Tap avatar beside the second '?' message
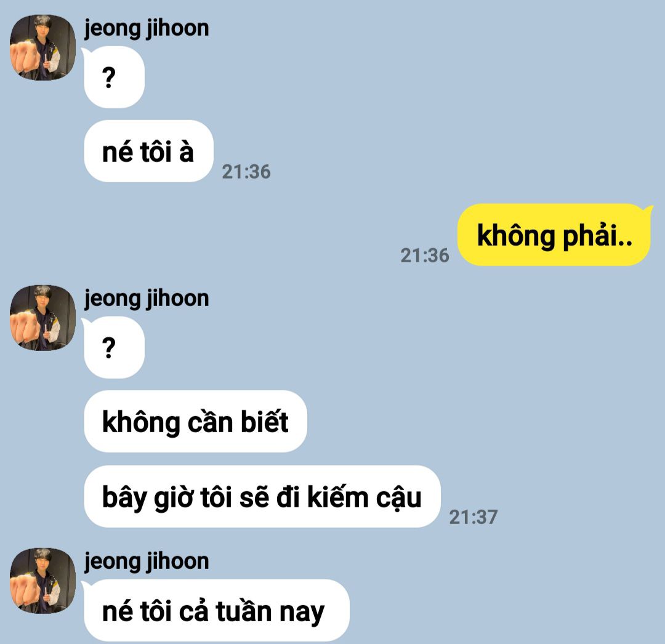The width and height of the screenshot is (665, 644). coord(43,318)
